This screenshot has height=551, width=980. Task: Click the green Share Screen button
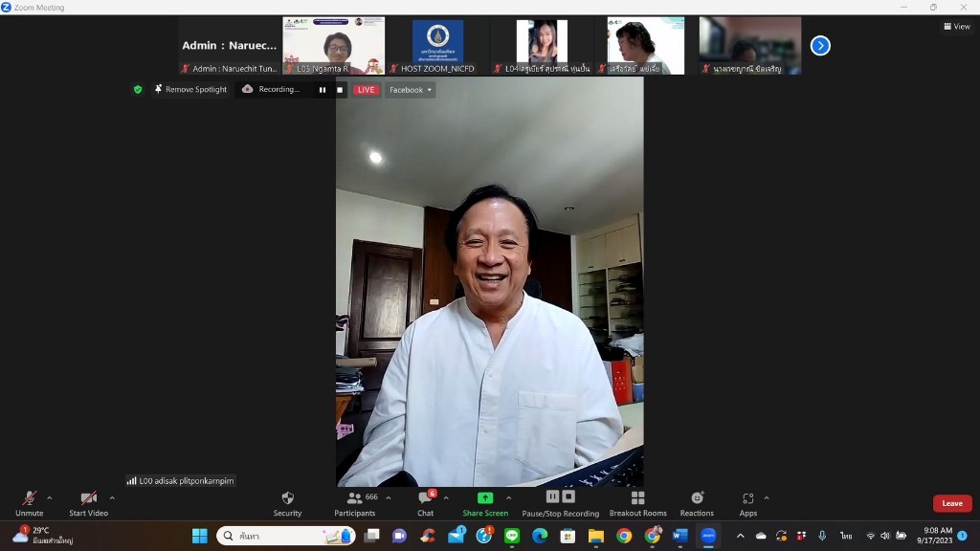(x=485, y=503)
